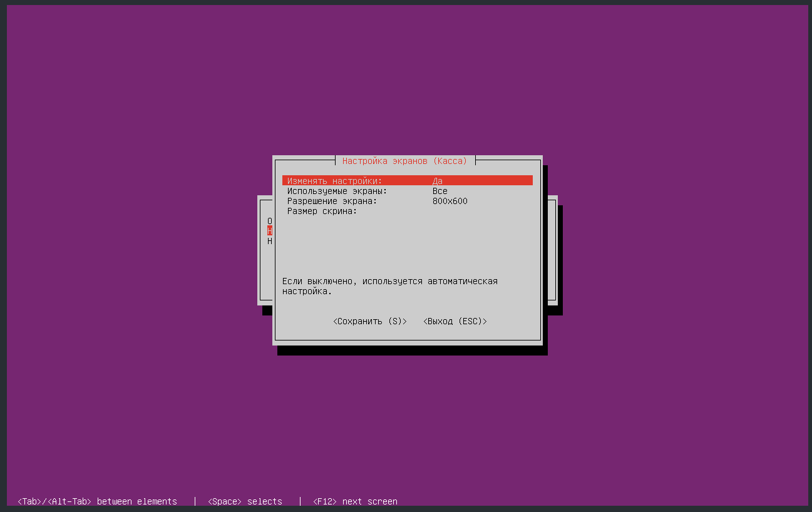Select the 'О' item in background menu
This screenshot has height=512, width=812.
(x=270, y=221)
